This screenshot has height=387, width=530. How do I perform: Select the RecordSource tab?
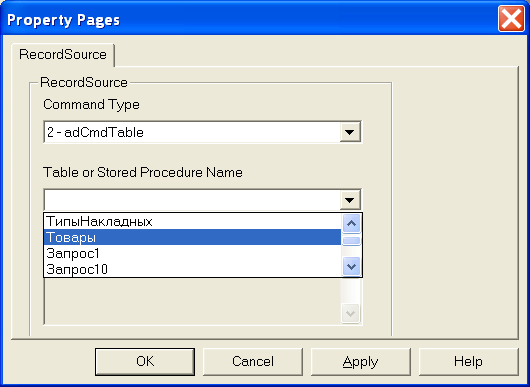pos(63,55)
